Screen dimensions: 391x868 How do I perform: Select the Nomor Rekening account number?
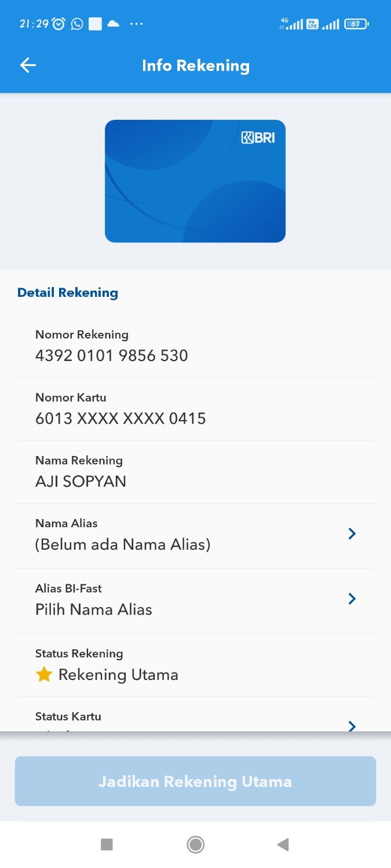pyautogui.click(x=112, y=355)
